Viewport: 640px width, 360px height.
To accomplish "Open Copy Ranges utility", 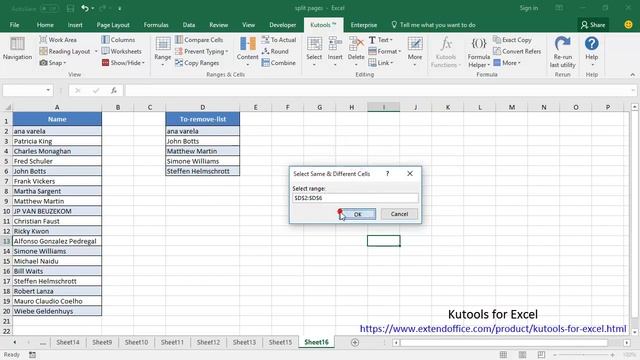I will coord(197,63).
